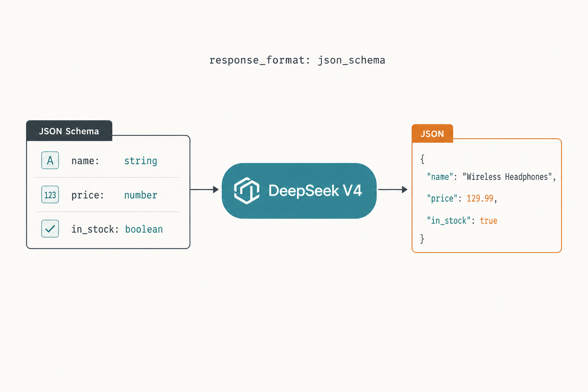588x392 pixels.
Task: Click the 'number' type value
Action: 141,195
